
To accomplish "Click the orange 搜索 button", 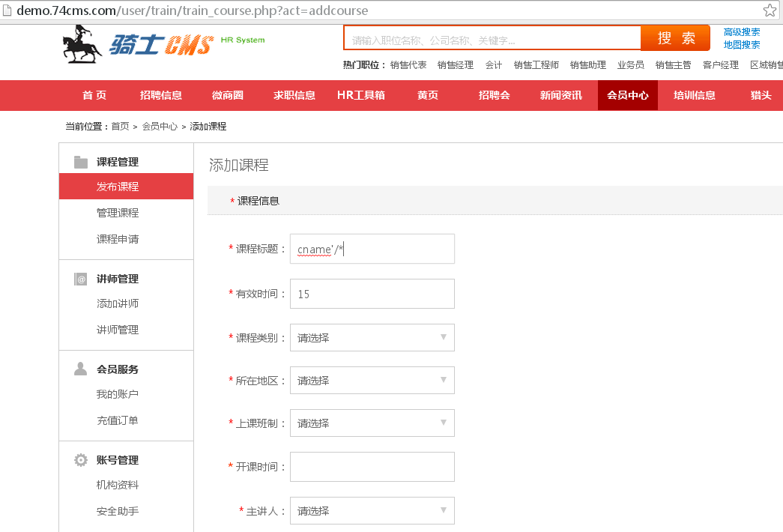I will pos(676,38).
